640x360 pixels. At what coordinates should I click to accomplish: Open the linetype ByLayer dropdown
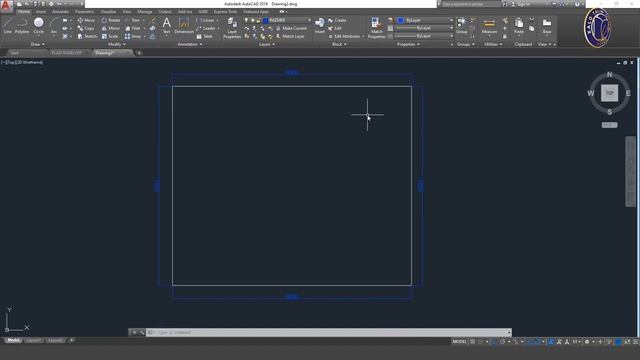point(425,36)
